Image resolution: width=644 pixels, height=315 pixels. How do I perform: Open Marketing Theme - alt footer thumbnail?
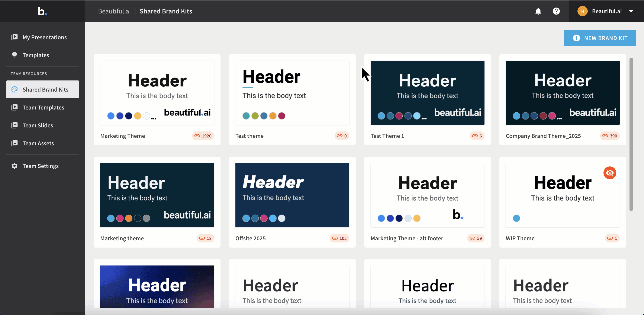click(x=428, y=195)
